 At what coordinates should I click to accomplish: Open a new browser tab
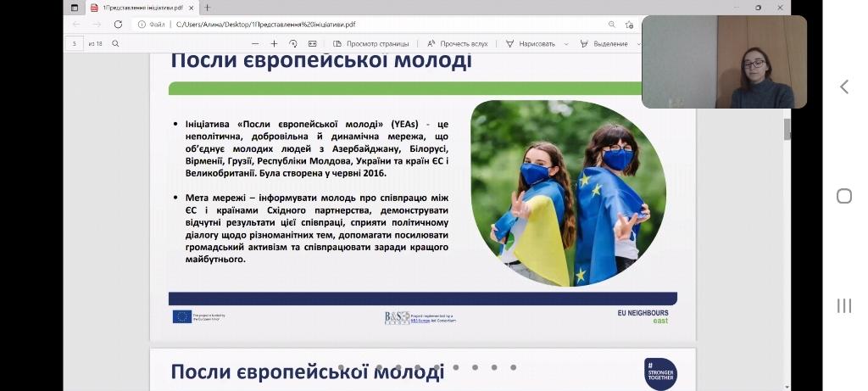(208, 8)
